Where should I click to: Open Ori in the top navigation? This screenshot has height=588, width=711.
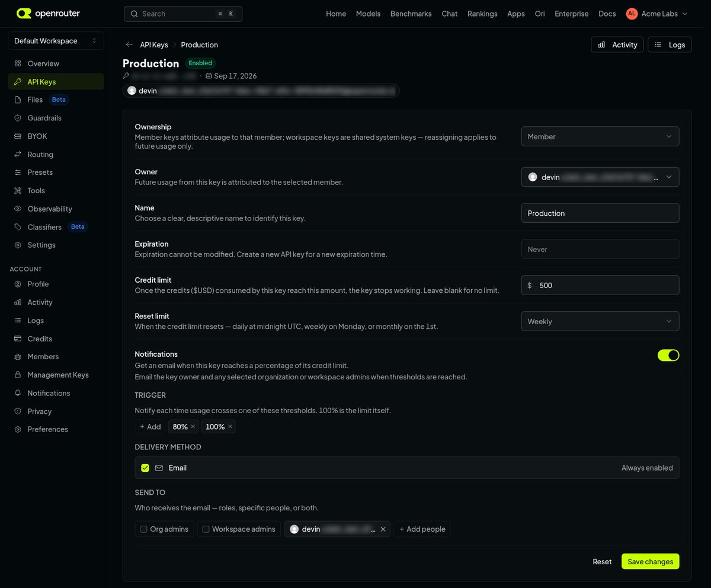pyautogui.click(x=540, y=14)
